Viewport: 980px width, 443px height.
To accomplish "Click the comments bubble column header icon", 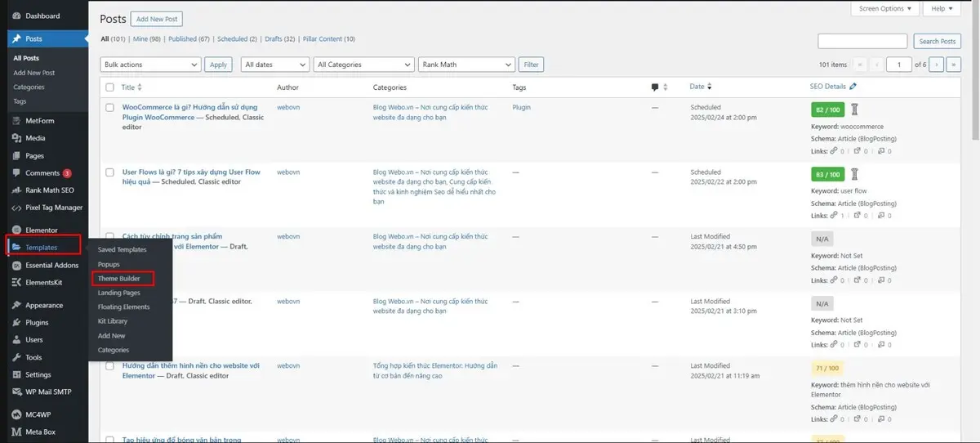I will (655, 87).
